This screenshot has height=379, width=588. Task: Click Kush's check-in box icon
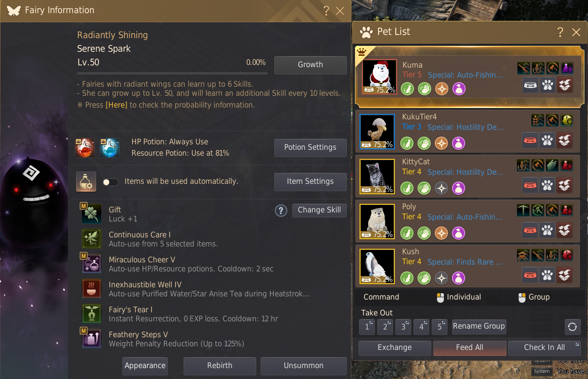[564, 275]
